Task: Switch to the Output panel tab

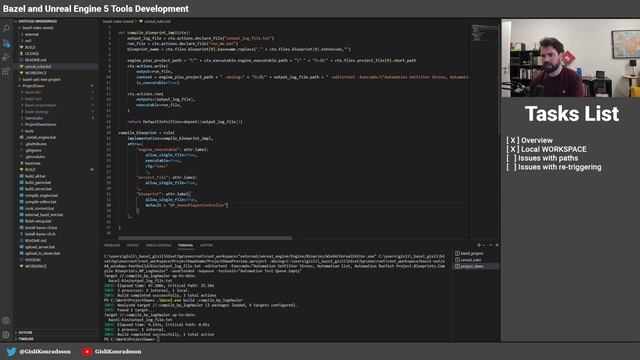Action: coord(133,245)
